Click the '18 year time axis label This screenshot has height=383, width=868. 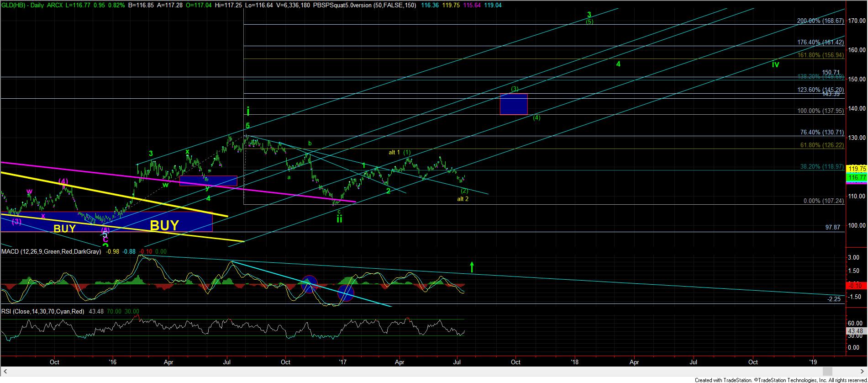click(x=575, y=362)
